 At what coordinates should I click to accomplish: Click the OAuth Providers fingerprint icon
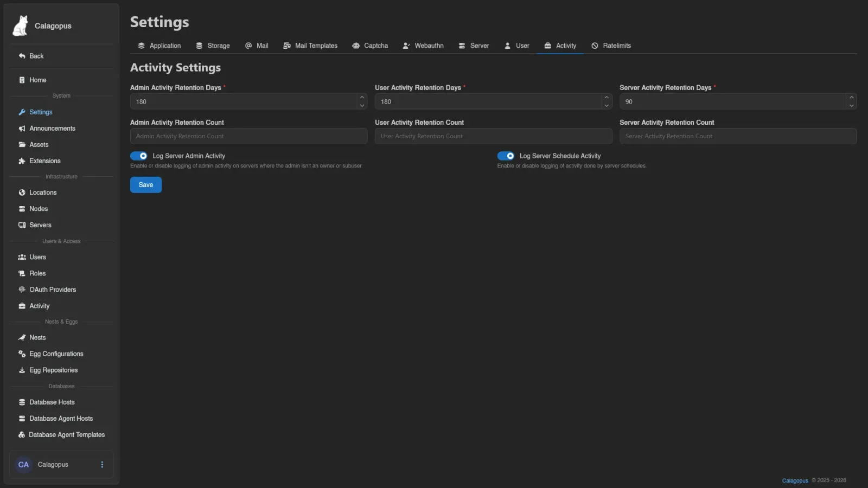click(x=22, y=290)
